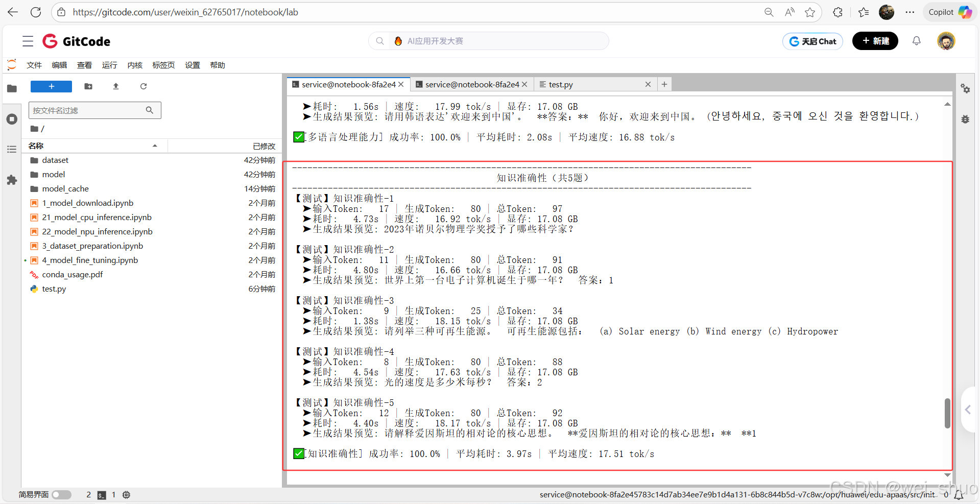Click the blue new launcher plus button
Viewport: 980px width, 504px height.
51,86
